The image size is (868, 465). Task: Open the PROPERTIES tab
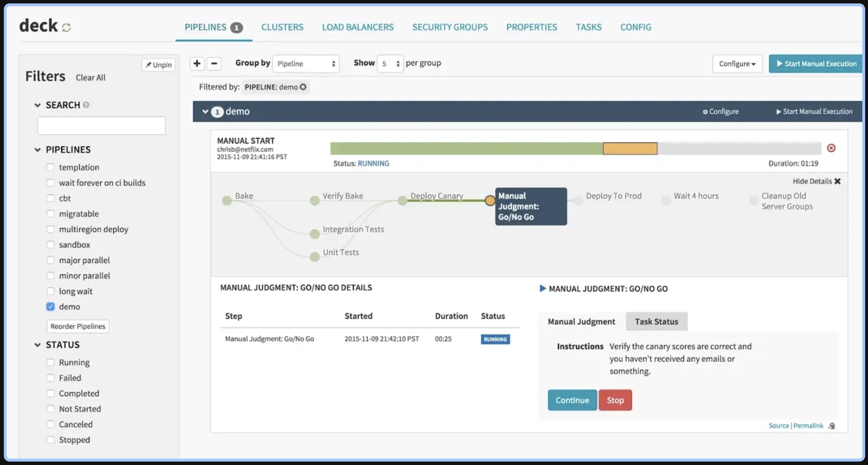532,28
